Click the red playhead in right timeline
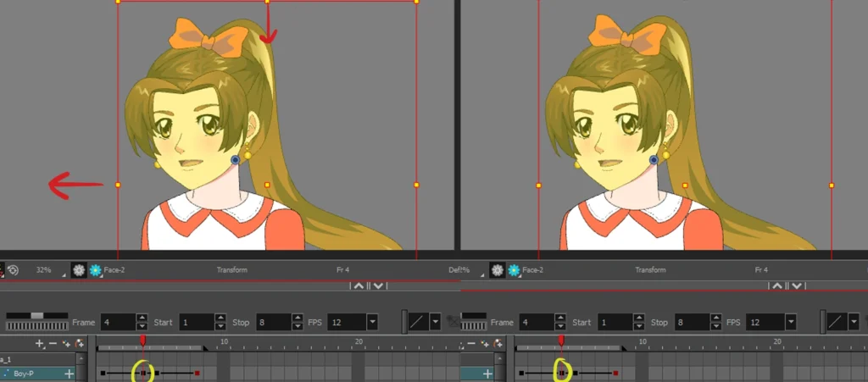 561,340
